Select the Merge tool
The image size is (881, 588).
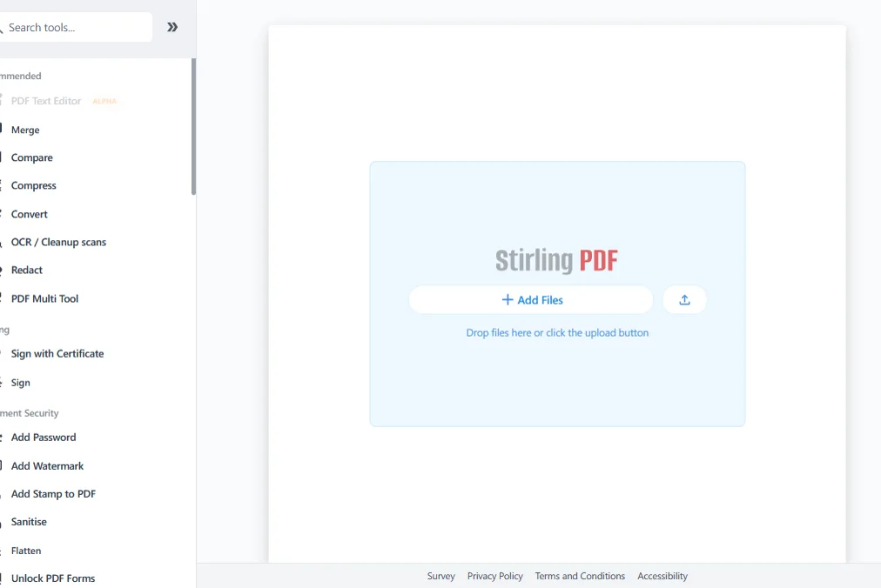(x=25, y=130)
